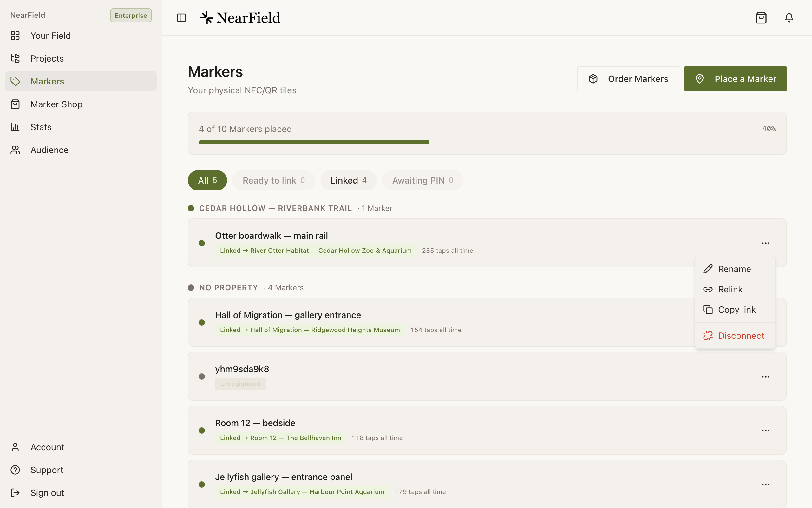Click the Enterprise plan badge

[x=131, y=16]
